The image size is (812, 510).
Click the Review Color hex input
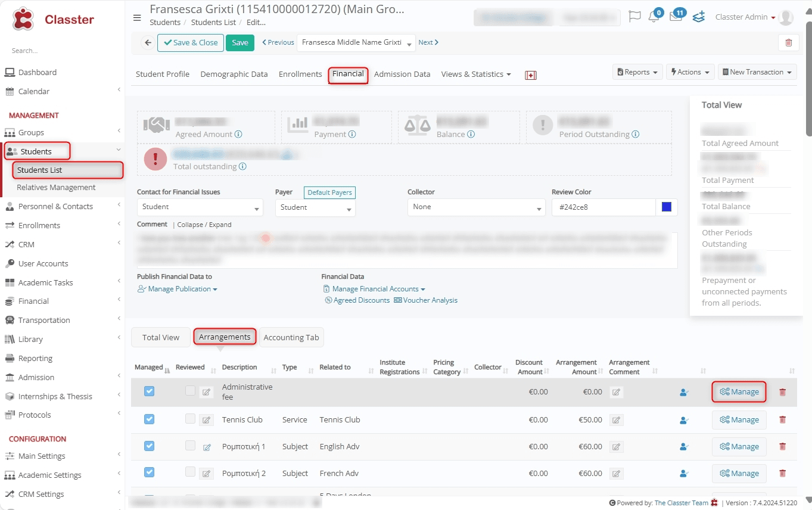604,207
